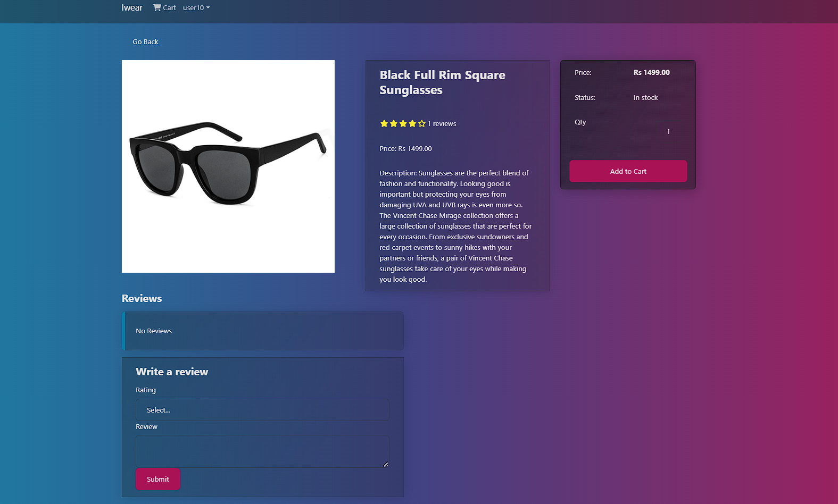Open the Cart menu item

(164, 7)
